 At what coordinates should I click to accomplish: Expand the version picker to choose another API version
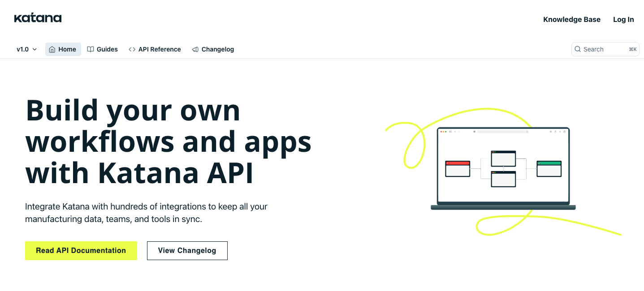[x=26, y=49]
